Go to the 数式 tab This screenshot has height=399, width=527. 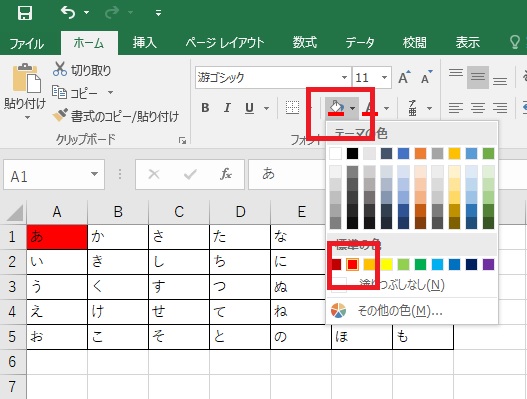(x=305, y=43)
